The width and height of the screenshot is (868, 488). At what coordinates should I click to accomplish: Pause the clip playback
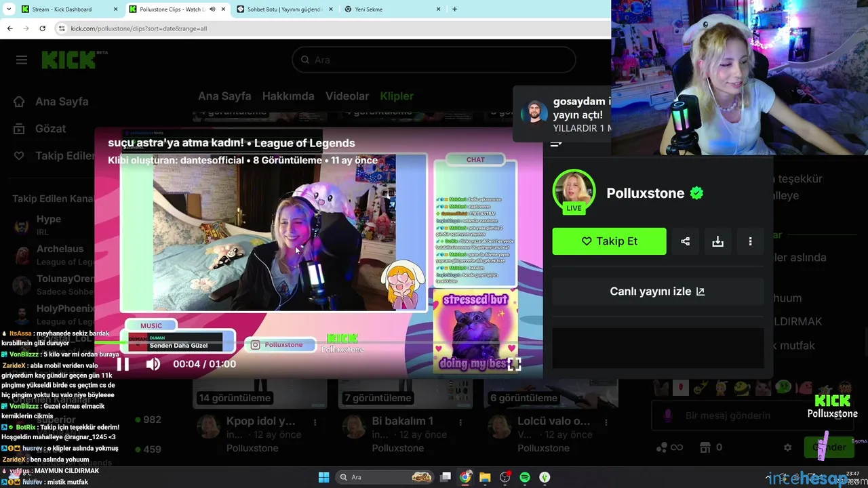click(123, 364)
